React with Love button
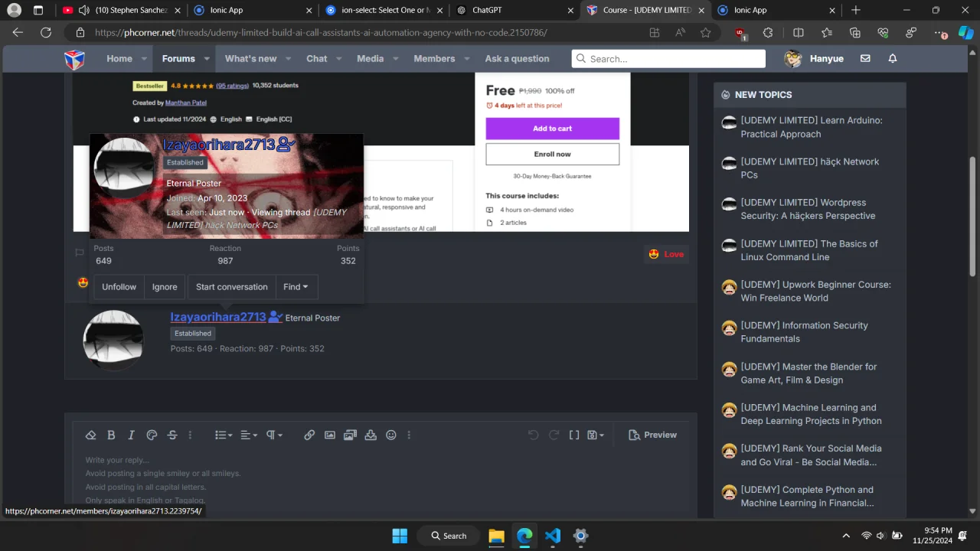Viewport: 980px width, 551px height. point(666,254)
